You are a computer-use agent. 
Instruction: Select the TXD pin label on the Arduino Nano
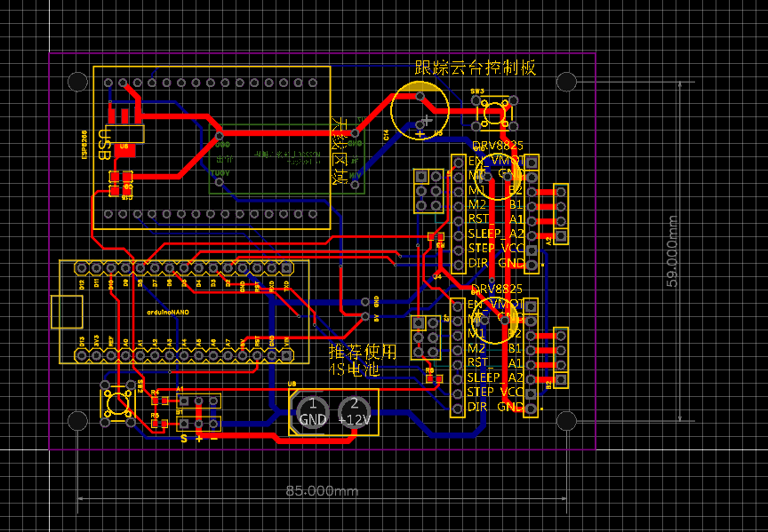(286, 284)
